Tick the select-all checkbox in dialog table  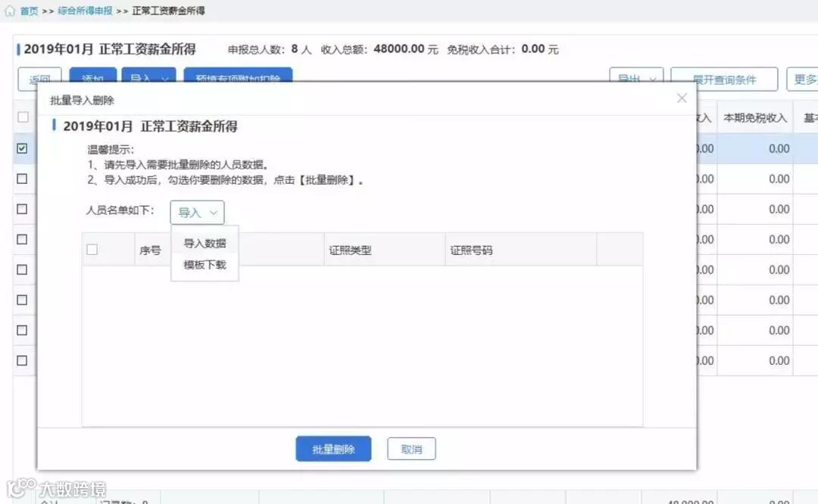[92, 250]
